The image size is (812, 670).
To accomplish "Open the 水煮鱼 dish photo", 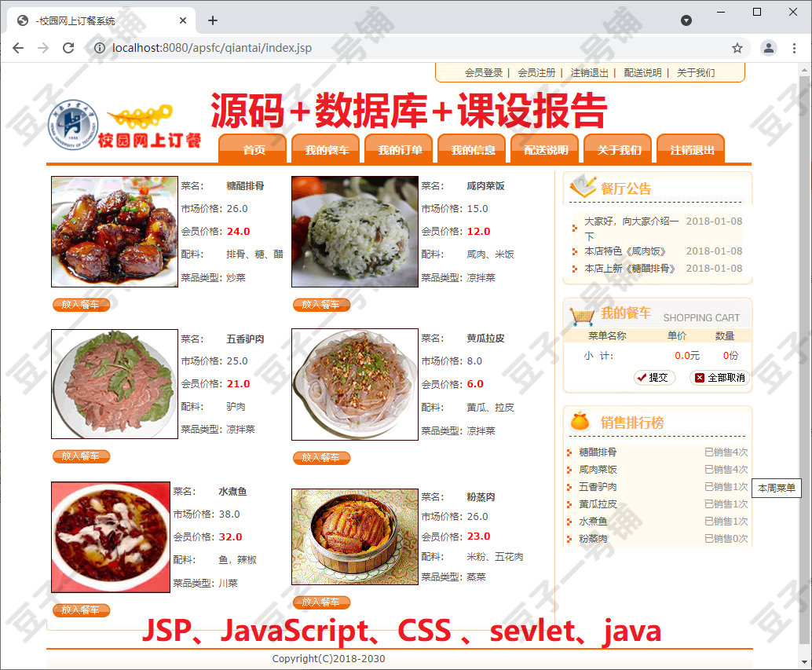I will (111, 537).
